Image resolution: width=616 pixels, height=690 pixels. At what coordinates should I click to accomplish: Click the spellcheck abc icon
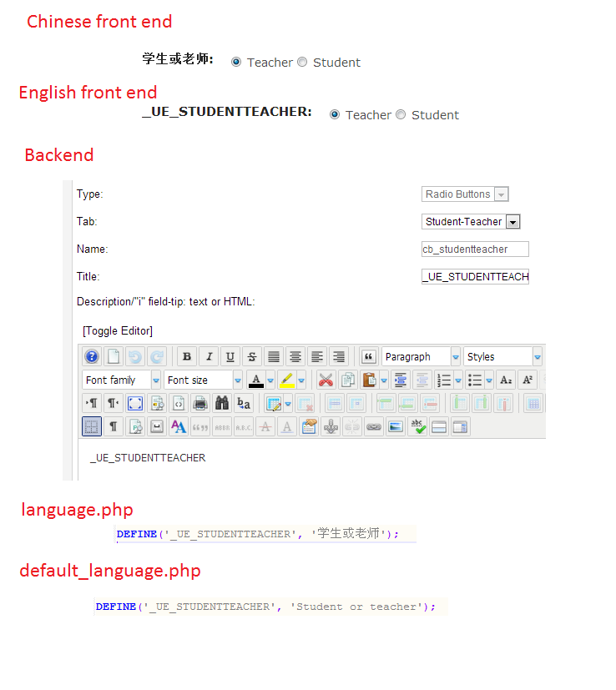point(417,426)
